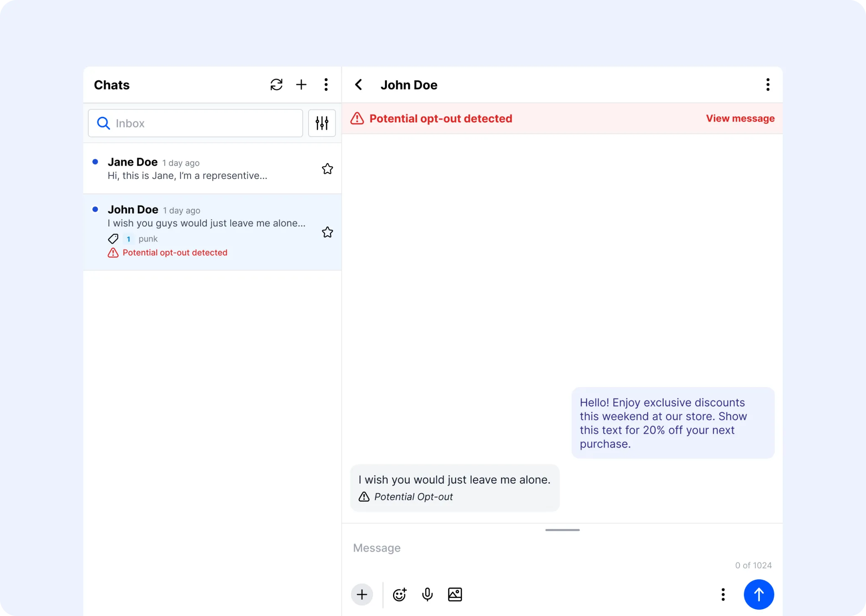Open Jane Doe chat row
866x616 pixels.
click(212, 169)
